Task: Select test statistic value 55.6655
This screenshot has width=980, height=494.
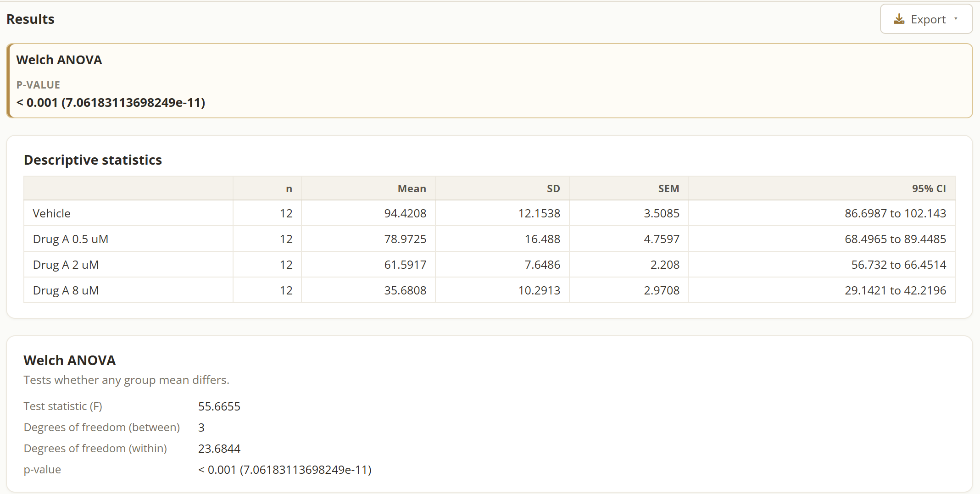Action: tap(219, 406)
